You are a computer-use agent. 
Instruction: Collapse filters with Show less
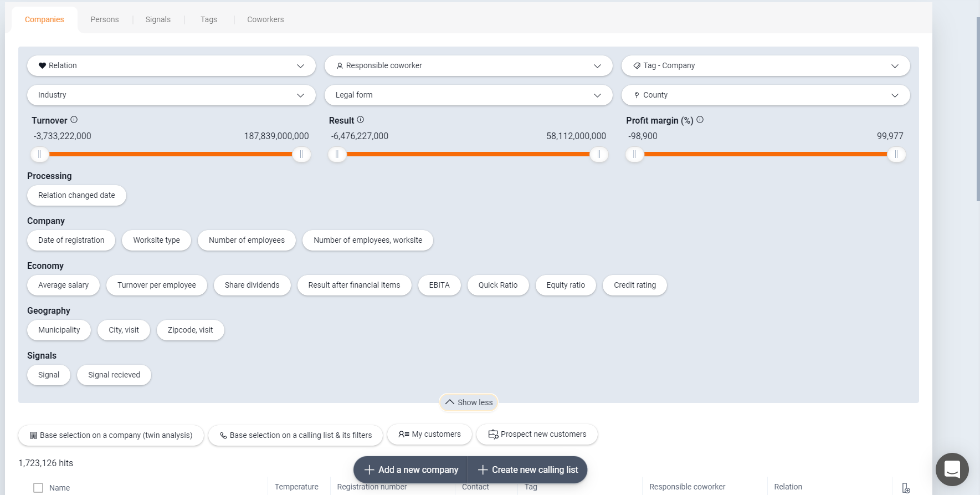tap(469, 402)
